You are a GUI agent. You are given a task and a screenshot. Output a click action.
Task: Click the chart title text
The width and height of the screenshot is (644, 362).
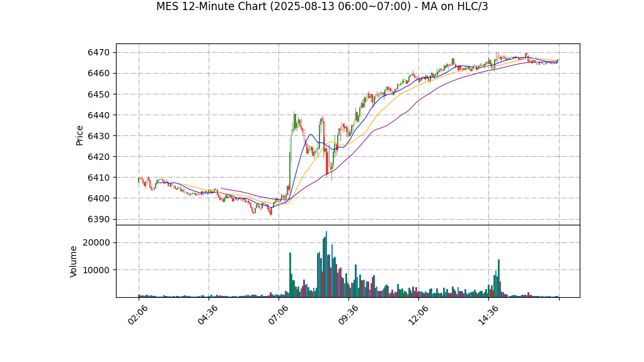(322, 6)
